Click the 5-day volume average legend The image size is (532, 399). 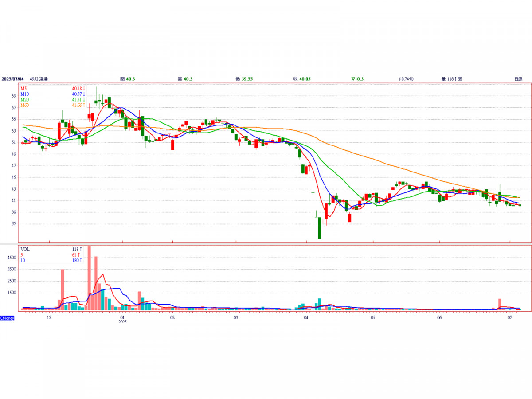(22, 255)
